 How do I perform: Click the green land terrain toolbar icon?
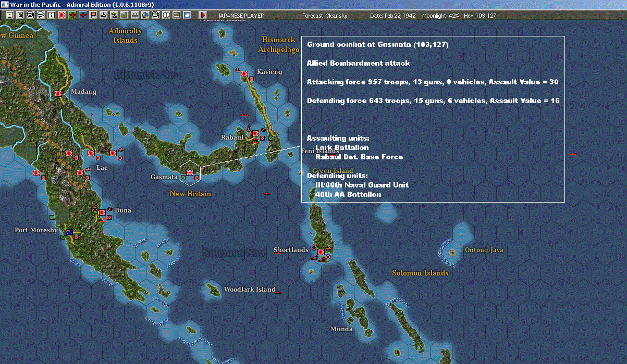[125, 15]
